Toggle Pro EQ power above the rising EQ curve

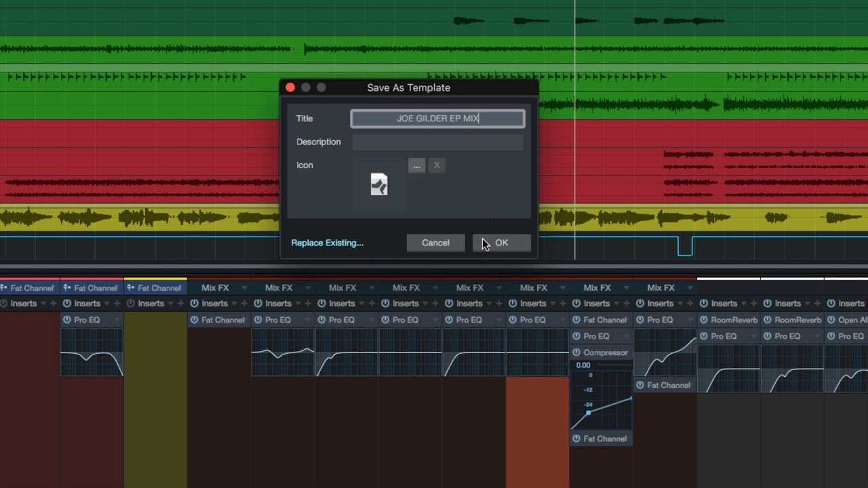[x=640, y=320]
